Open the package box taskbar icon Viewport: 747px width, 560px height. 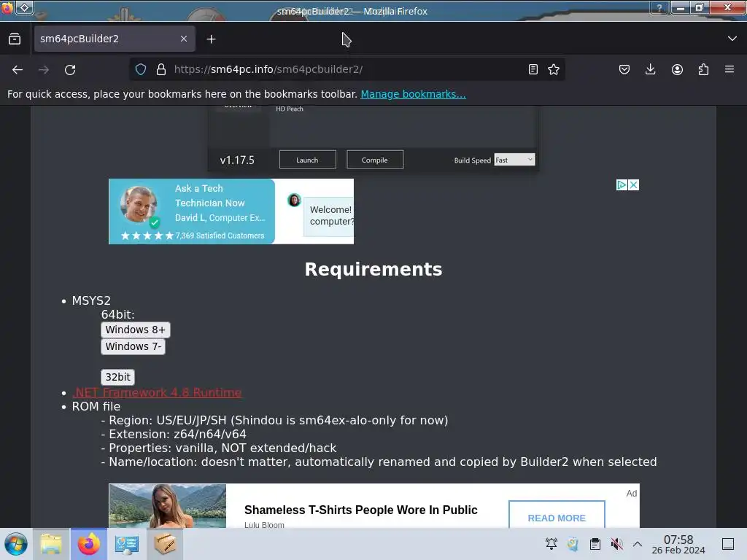pyautogui.click(x=164, y=544)
